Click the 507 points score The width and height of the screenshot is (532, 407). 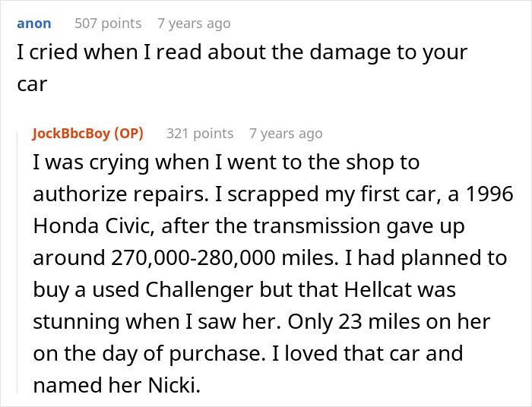coord(108,24)
